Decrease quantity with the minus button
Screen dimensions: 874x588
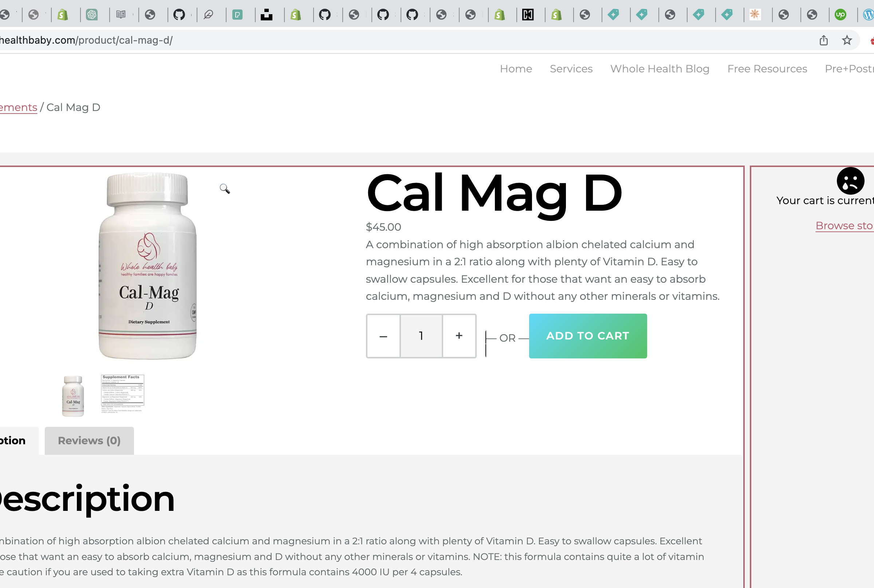pos(383,336)
